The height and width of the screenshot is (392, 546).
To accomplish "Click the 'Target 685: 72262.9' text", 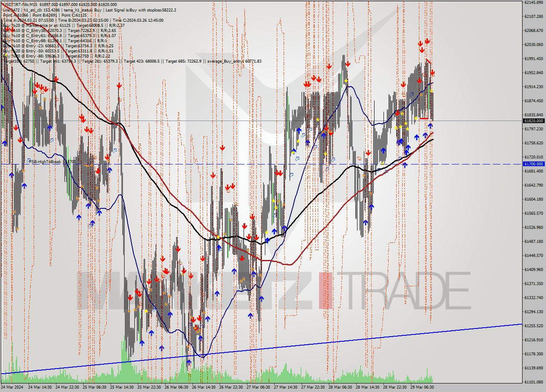I will [x=183, y=61].
